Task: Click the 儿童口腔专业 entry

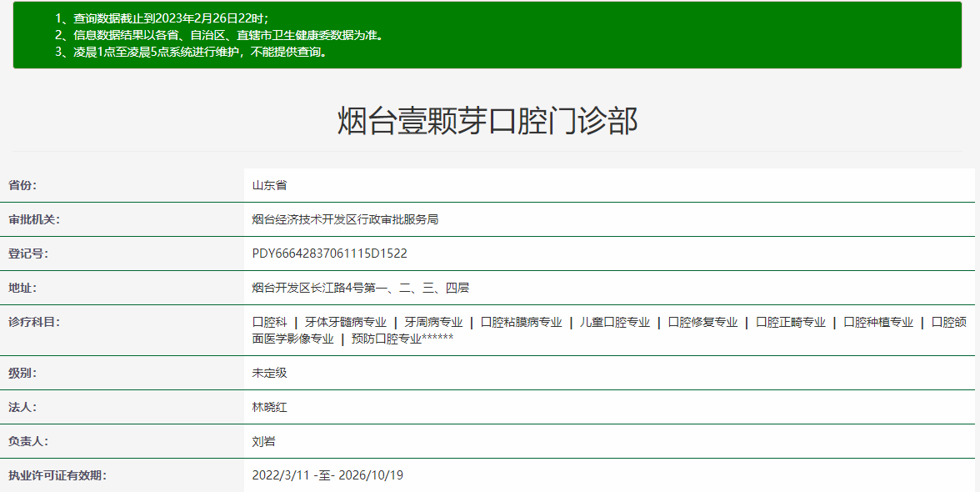Action: pyautogui.click(x=615, y=322)
